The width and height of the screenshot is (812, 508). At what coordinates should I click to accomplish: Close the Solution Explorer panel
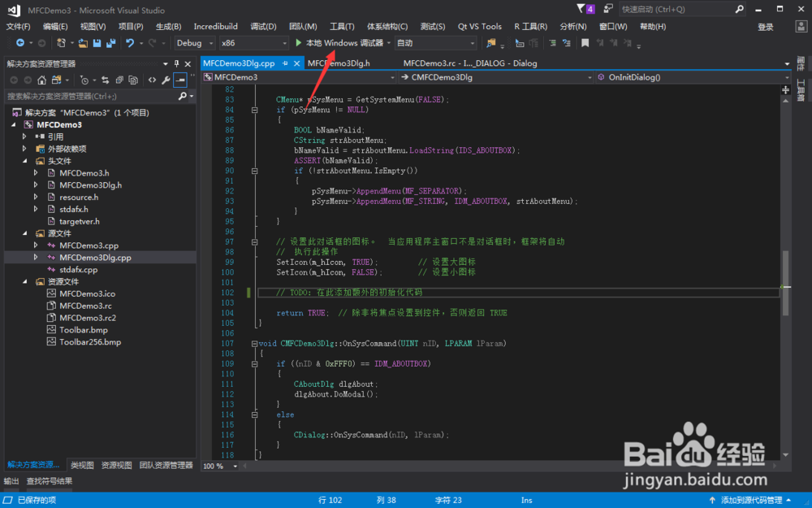[188, 63]
